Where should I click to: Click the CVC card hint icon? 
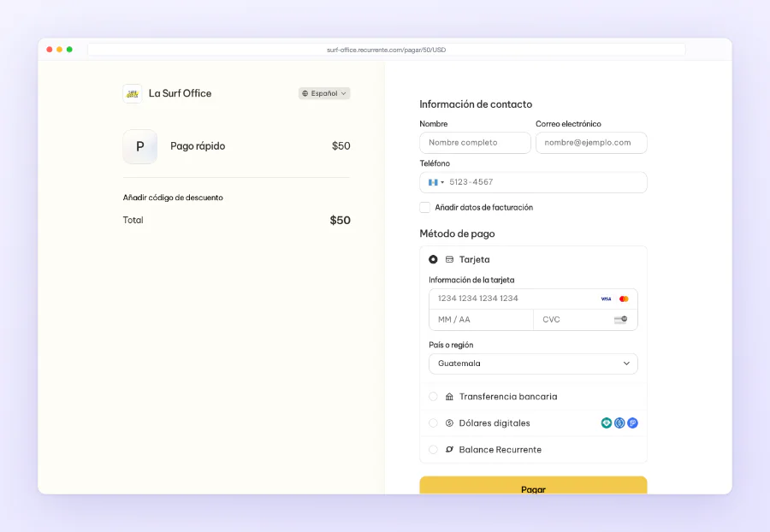pos(621,320)
